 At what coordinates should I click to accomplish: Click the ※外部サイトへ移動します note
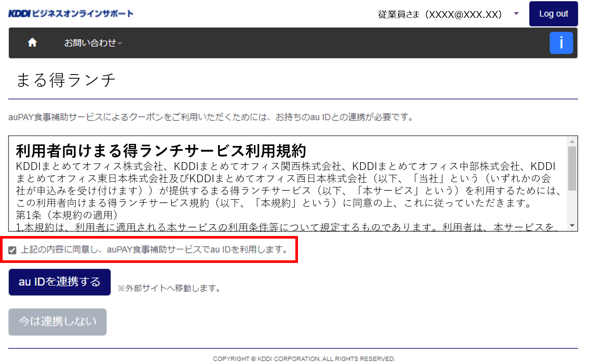(170, 288)
